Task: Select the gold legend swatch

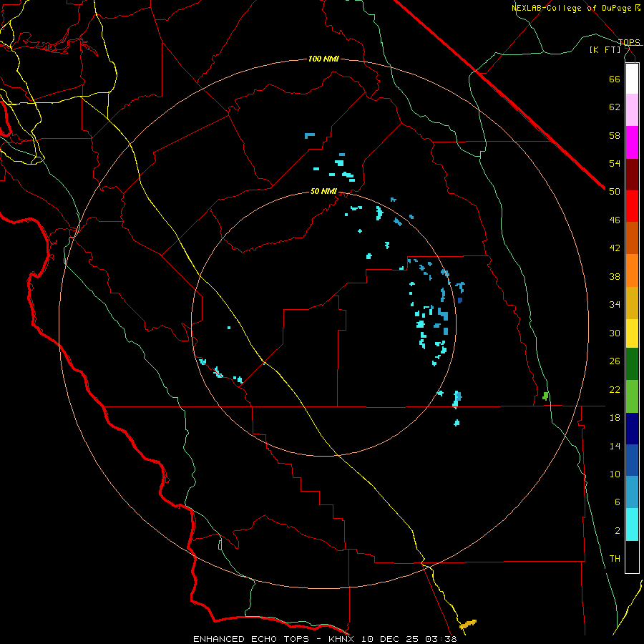Action: click(632, 303)
